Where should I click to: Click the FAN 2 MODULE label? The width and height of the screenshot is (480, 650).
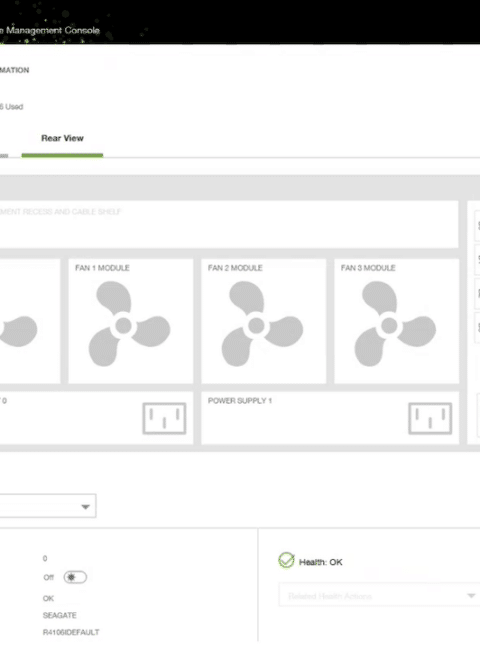point(235,268)
